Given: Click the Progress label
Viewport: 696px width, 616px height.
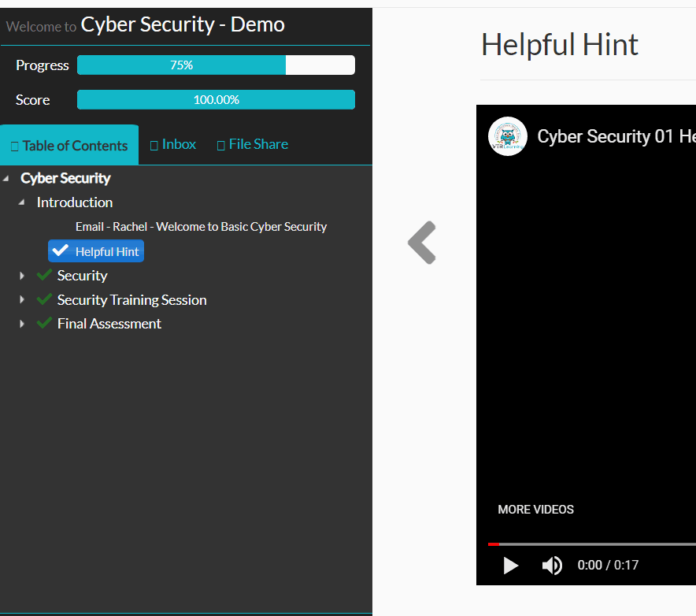Looking at the screenshot, I should (43, 65).
